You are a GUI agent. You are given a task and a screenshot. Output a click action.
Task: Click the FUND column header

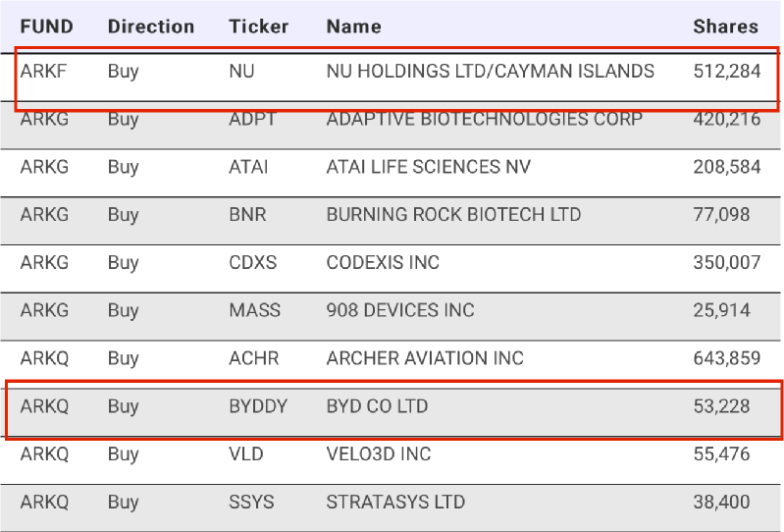[x=46, y=27]
